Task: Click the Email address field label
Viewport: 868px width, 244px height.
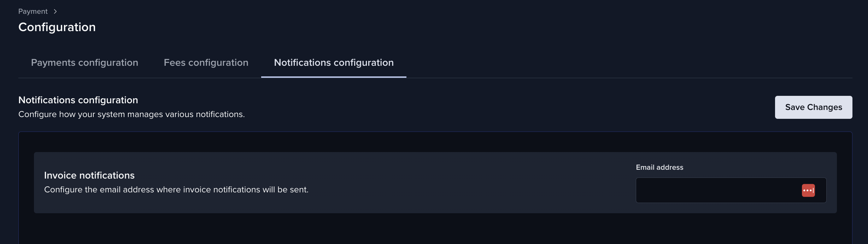Action: click(x=659, y=167)
